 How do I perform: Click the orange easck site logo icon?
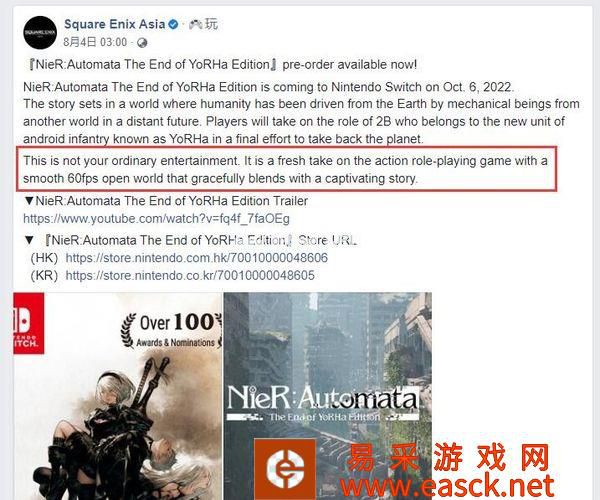[285, 469]
